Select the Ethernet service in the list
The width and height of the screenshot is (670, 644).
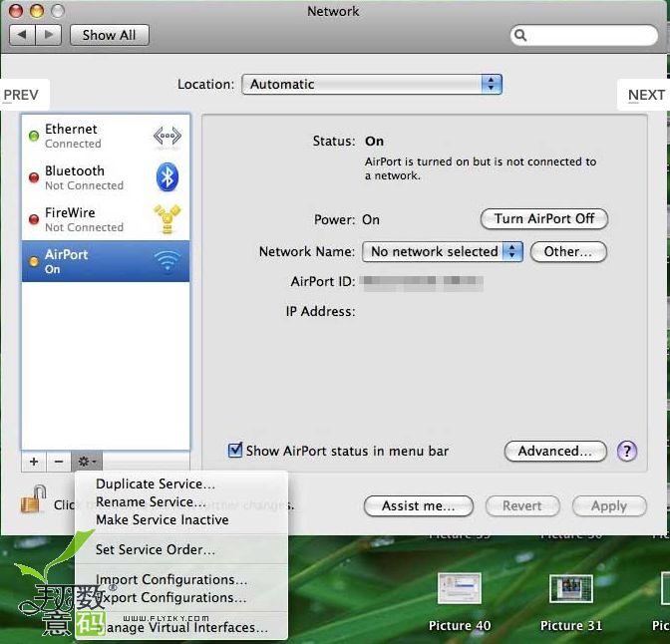105,136
